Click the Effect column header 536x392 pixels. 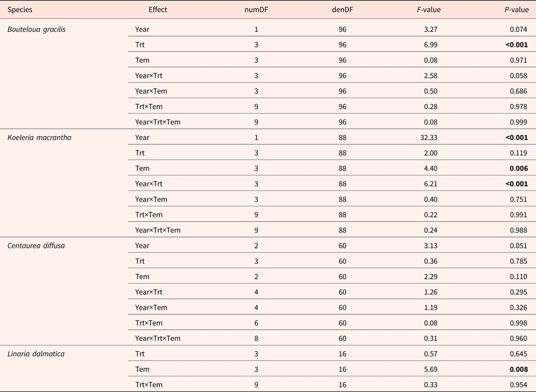pyautogui.click(x=158, y=9)
